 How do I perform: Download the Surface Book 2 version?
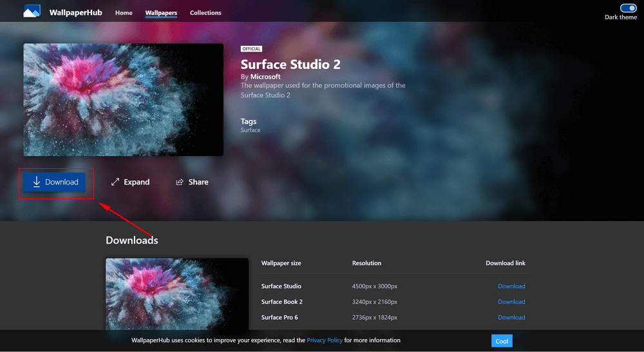click(x=511, y=302)
